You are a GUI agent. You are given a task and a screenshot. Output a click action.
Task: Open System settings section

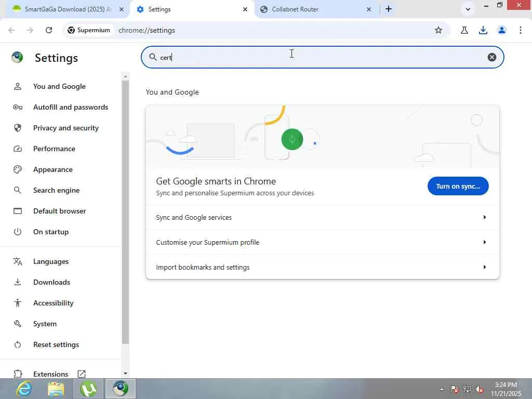[45, 324]
